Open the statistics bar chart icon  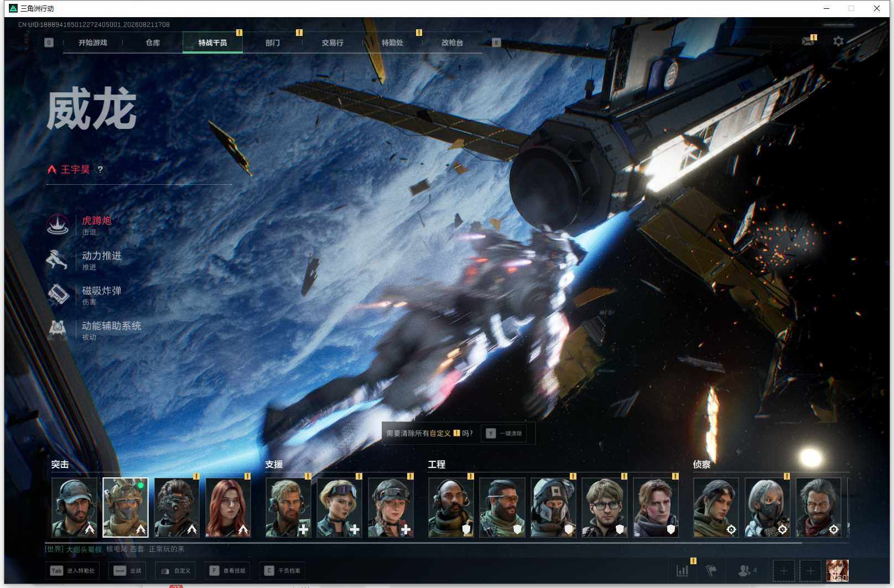click(683, 570)
